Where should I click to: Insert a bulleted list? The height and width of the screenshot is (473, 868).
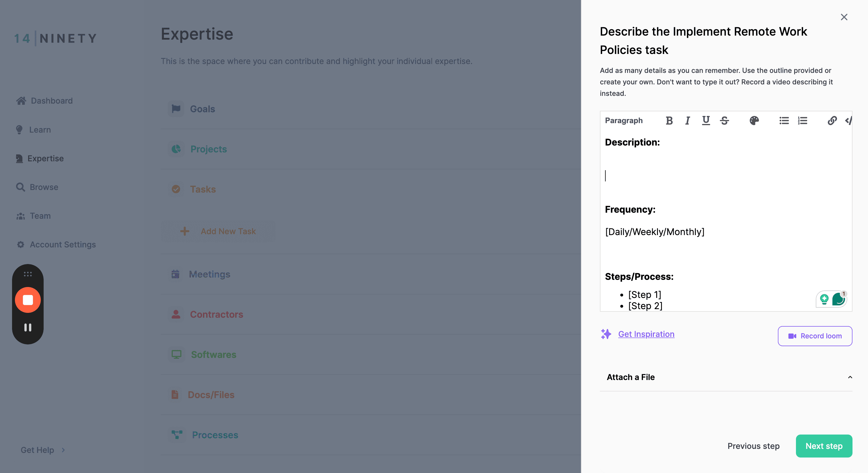pos(784,121)
